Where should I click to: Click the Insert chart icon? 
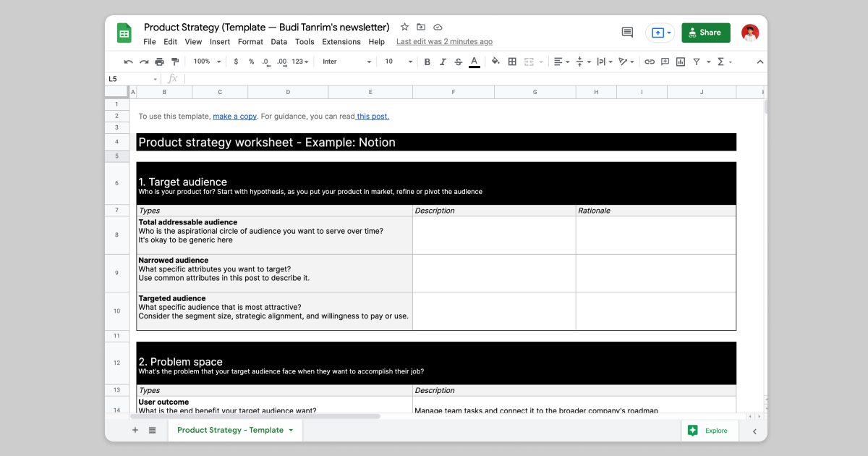pos(681,62)
